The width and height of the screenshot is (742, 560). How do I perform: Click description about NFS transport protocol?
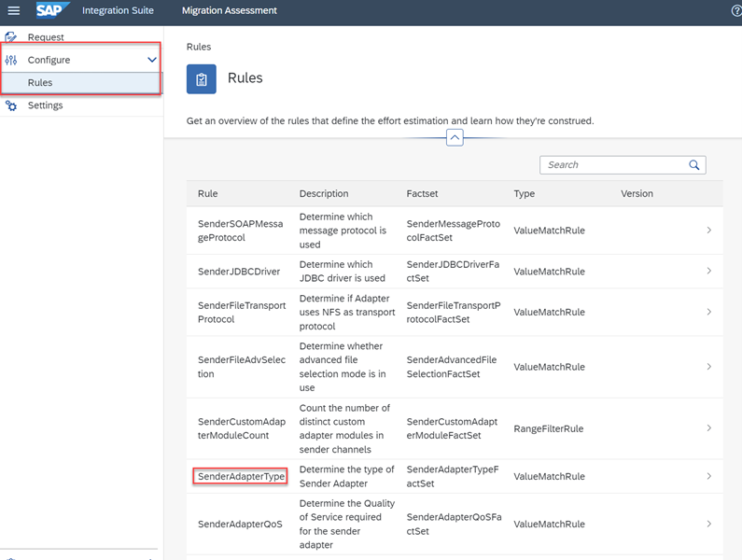[x=347, y=312]
